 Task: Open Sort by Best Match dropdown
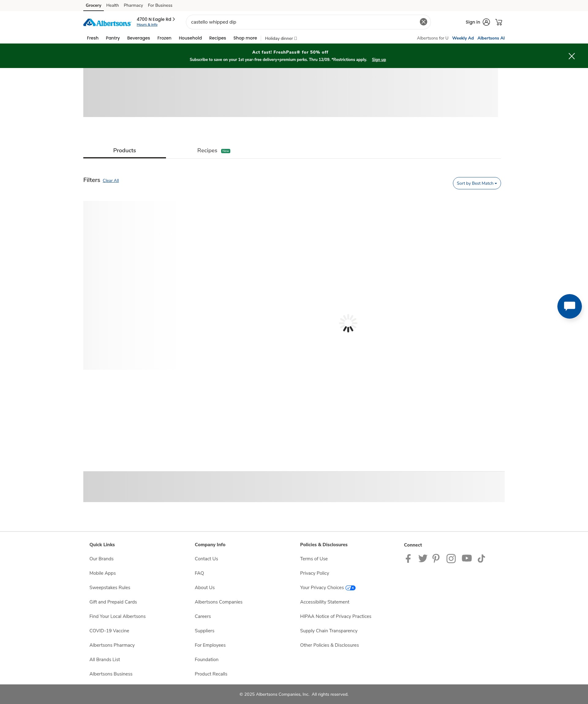click(477, 183)
